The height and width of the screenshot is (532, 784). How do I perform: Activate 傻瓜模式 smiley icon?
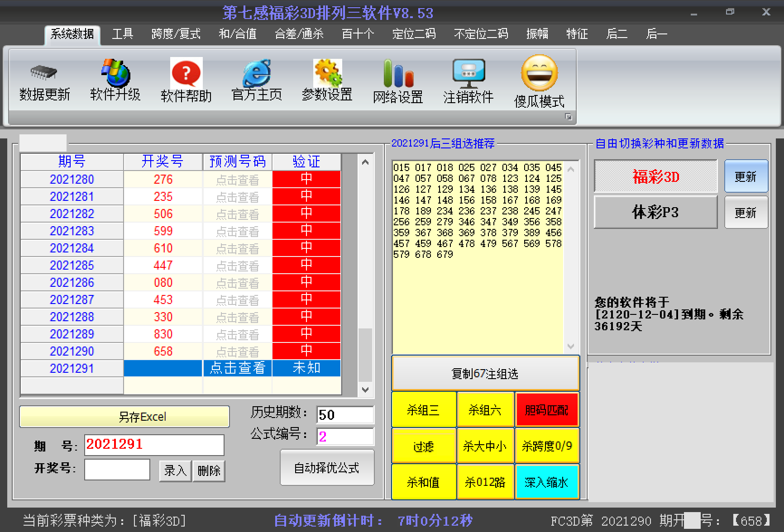[539, 73]
